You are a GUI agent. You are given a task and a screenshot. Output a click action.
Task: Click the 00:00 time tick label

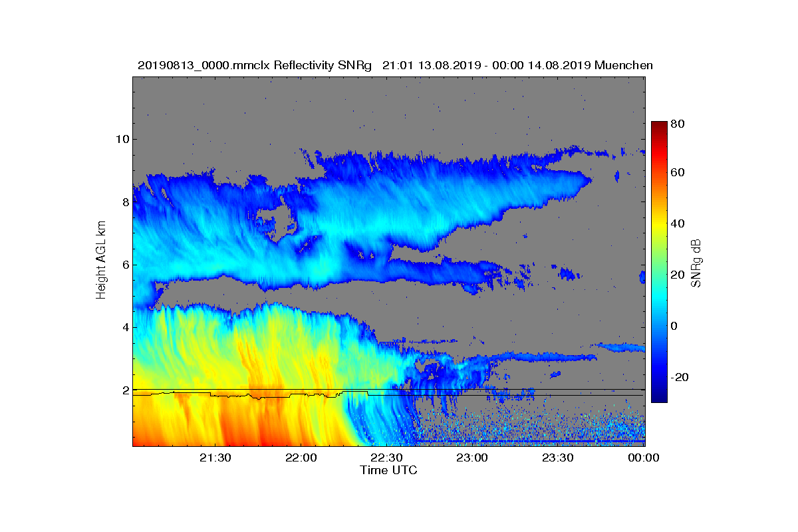pyautogui.click(x=644, y=458)
